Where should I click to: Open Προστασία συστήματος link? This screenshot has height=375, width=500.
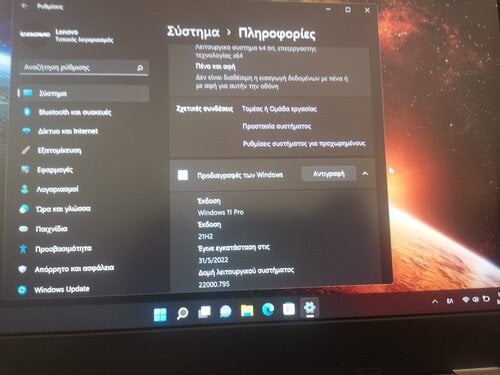277,126
